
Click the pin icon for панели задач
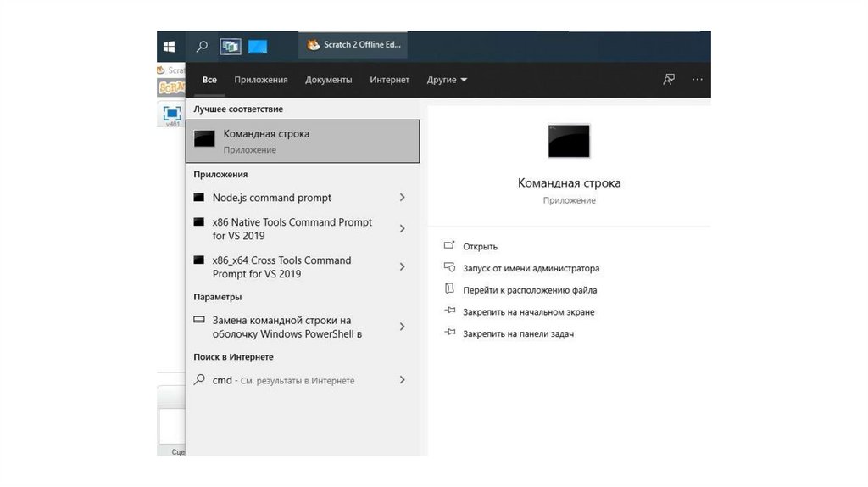[x=450, y=332]
